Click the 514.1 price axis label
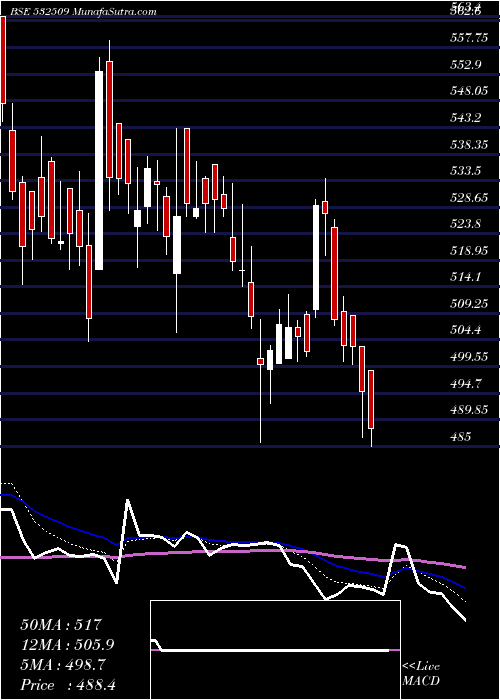 (466, 277)
